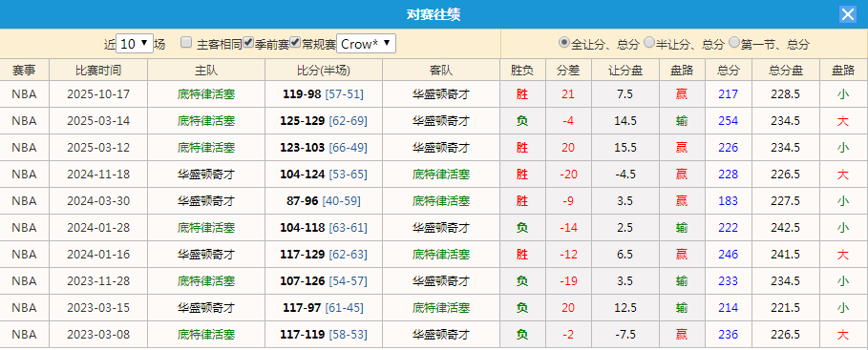
Task: Click the date 2025-03-14
Action: point(98,121)
